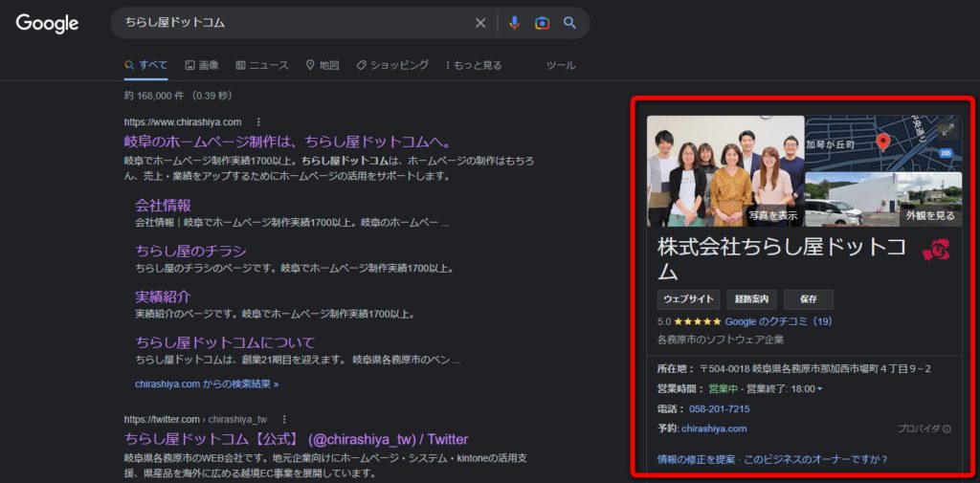Viewport: 980px width, 483px height.
Task: Click the staff group photo thumbnail
Action: [x=725, y=170]
